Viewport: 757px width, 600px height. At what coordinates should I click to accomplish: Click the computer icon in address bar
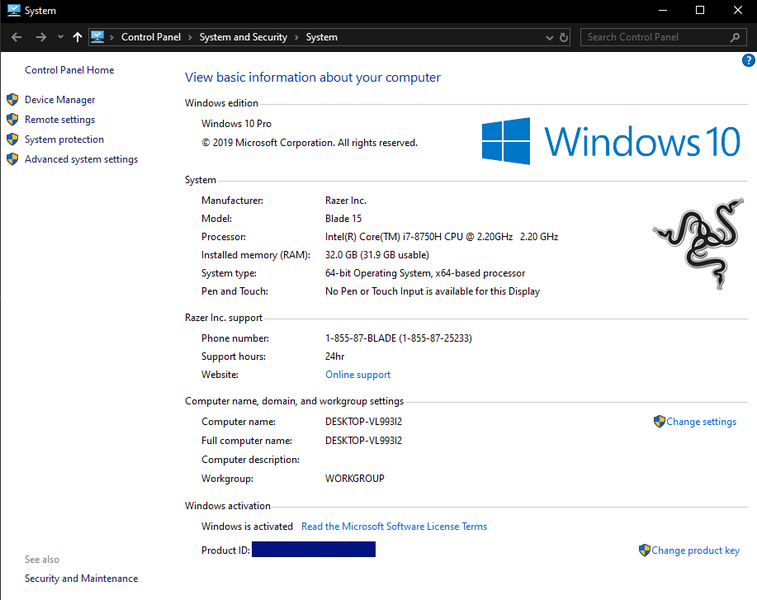coord(98,37)
